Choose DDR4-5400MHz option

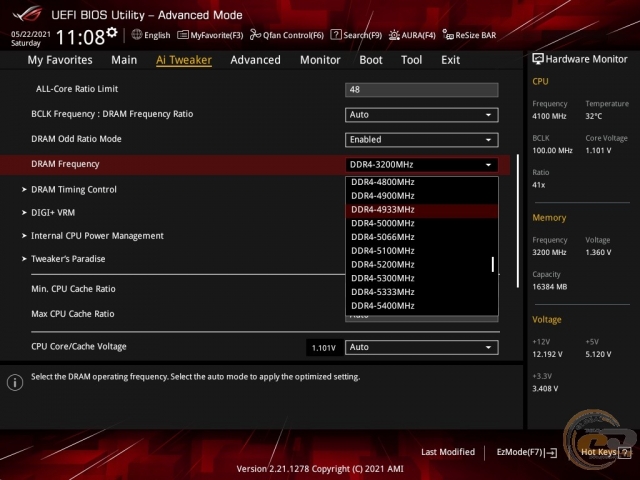point(422,306)
